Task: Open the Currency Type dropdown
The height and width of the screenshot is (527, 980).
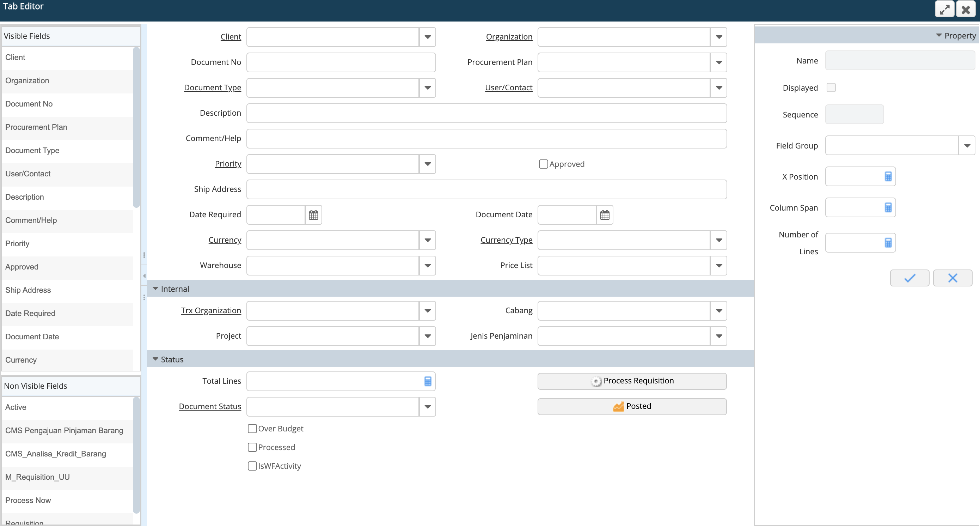Action: click(x=719, y=240)
